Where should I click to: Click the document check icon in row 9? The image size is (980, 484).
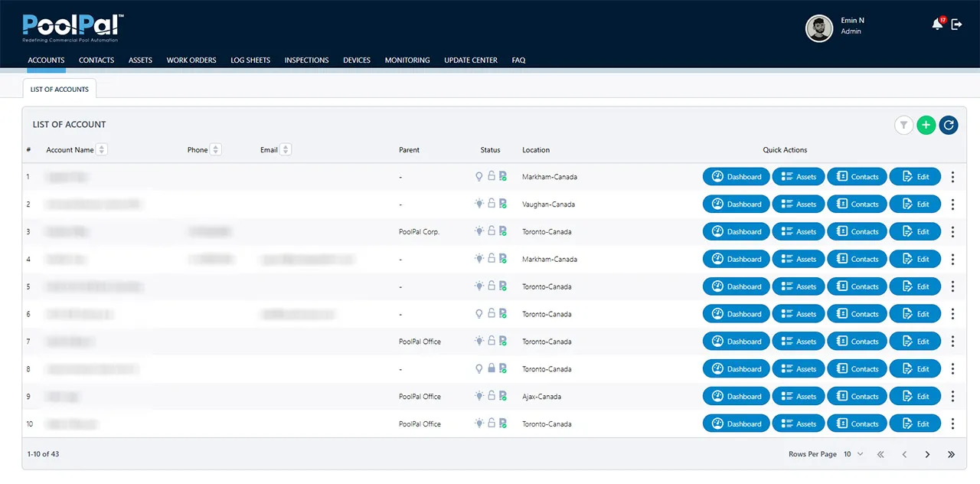coord(503,397)
